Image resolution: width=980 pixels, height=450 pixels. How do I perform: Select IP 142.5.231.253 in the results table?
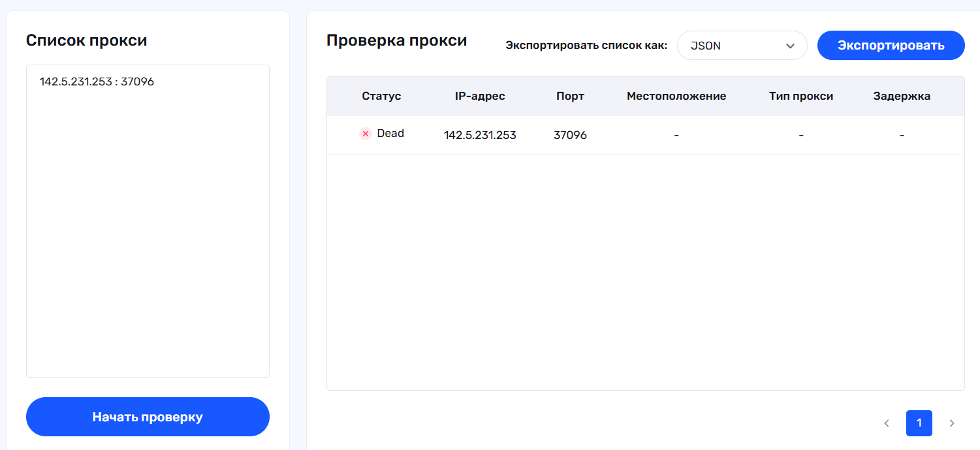[480, 136]
